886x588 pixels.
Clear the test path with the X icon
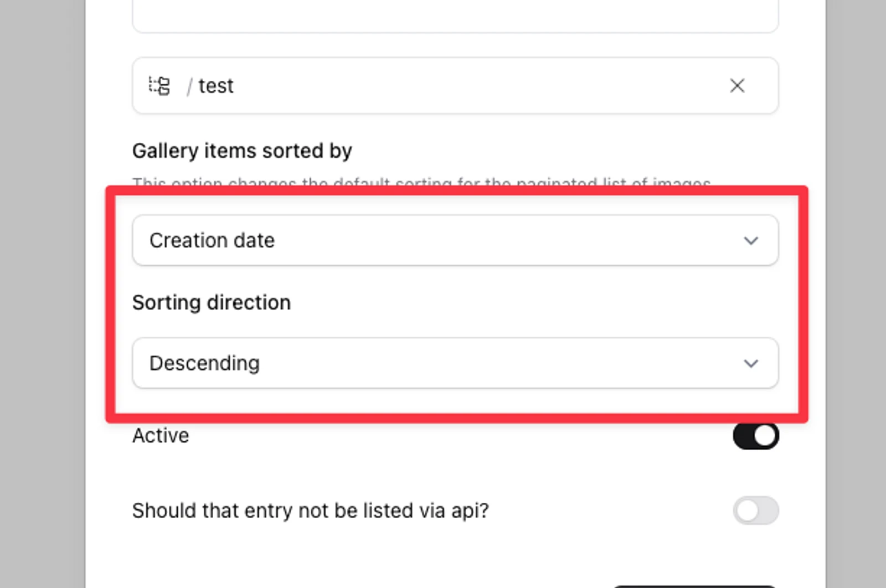click(x=737, y=86)
